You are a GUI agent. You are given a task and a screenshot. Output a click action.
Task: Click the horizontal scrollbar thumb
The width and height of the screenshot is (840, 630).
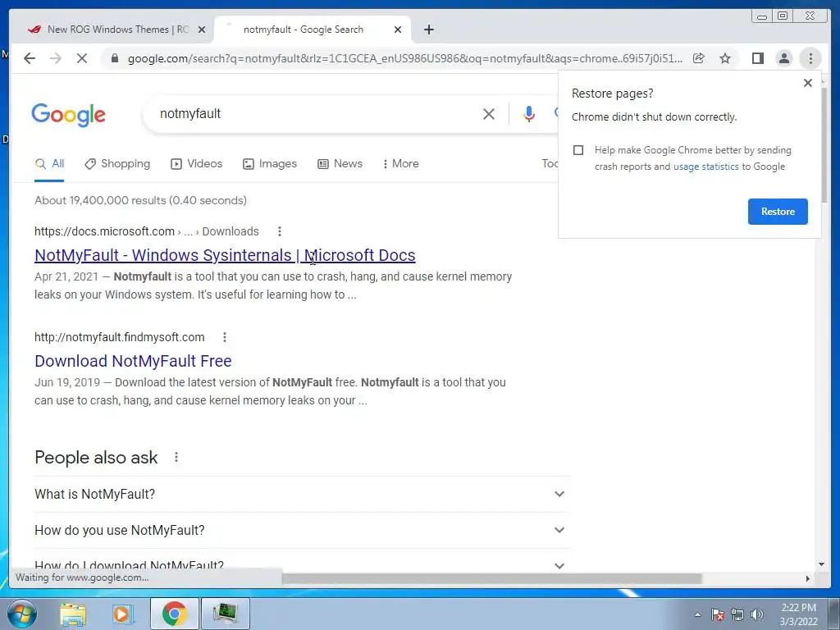(x=491, y=578)
